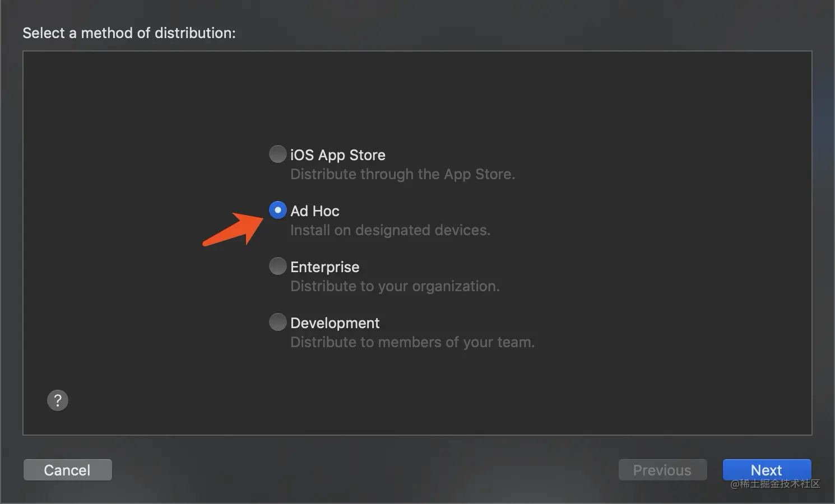Click the "Ad Hoc" option label
Viewport: 835px width, 504px height.
click(314, 211)
